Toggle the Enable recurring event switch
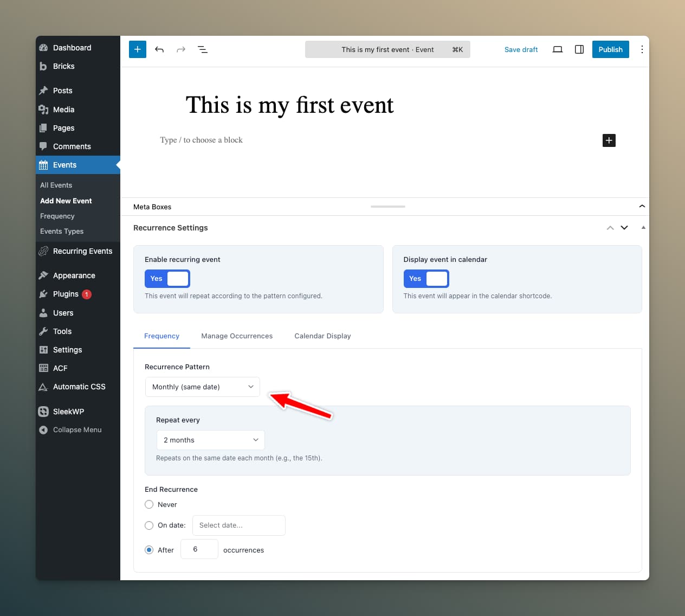Viewport: 685px width, 616px height. click(x=167, y=279)
